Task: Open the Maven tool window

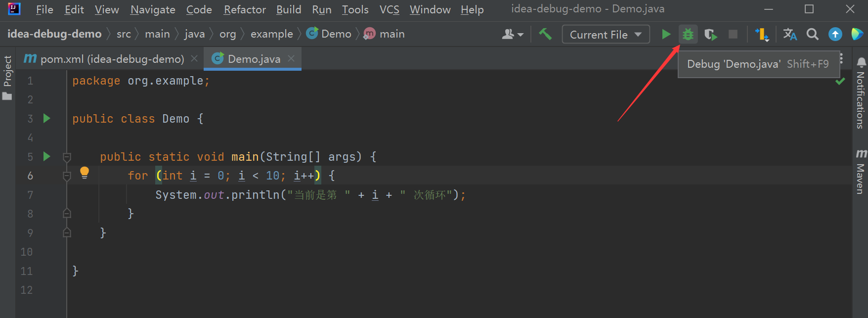Action: [x=861, y=171]
